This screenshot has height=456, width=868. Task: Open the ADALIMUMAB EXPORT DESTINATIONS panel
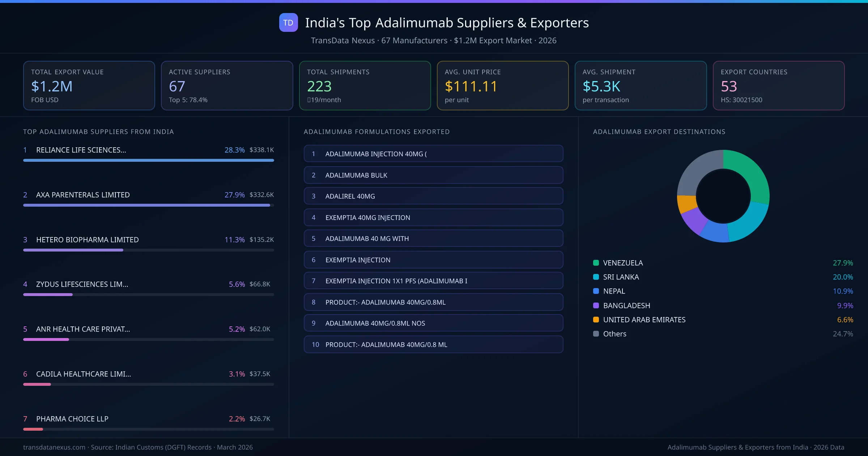point(659,132)
